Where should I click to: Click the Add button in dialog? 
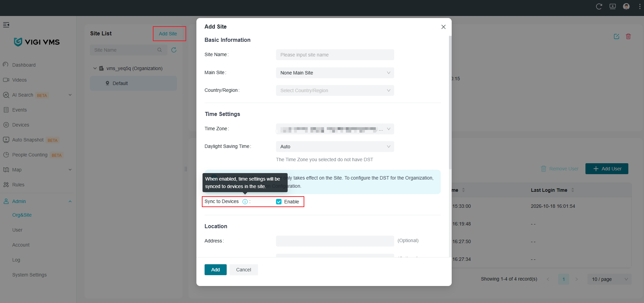(215, 270)
